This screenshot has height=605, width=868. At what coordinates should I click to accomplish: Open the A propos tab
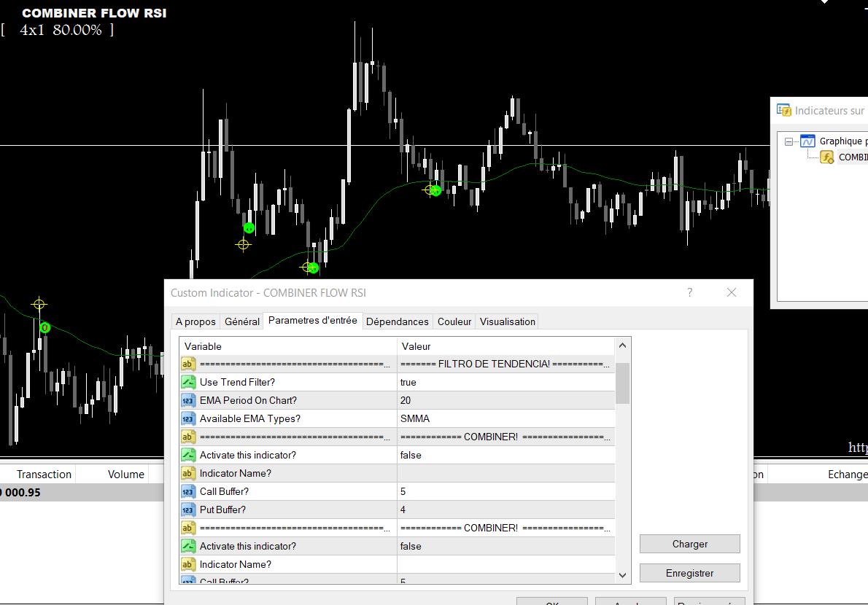click(195, 321)
